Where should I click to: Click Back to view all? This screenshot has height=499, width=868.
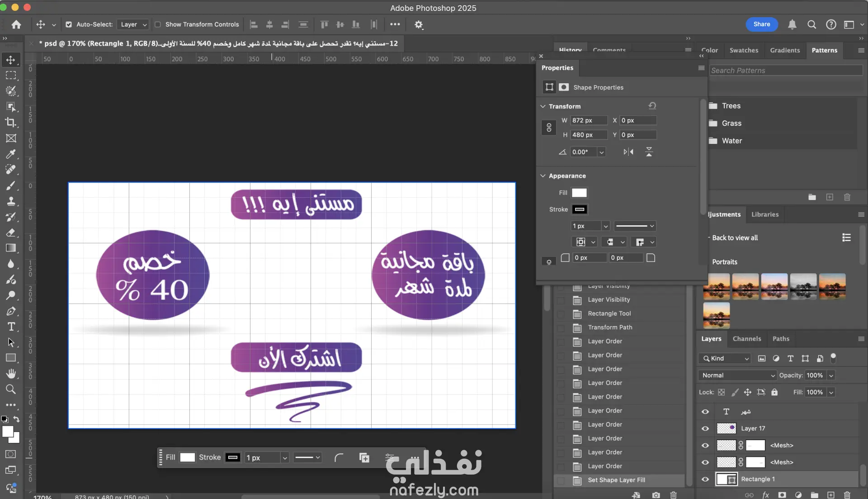pos(735,238)
